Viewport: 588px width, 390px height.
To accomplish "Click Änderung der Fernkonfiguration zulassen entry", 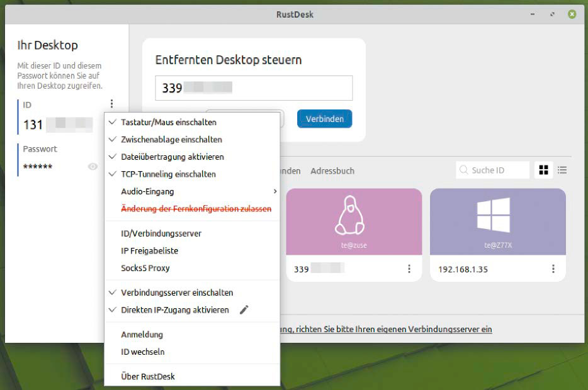I will 193,209.
